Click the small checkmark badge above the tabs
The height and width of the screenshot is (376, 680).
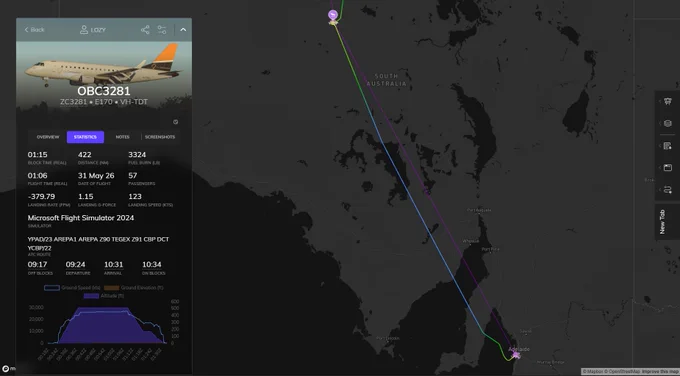tap(176, 122)
